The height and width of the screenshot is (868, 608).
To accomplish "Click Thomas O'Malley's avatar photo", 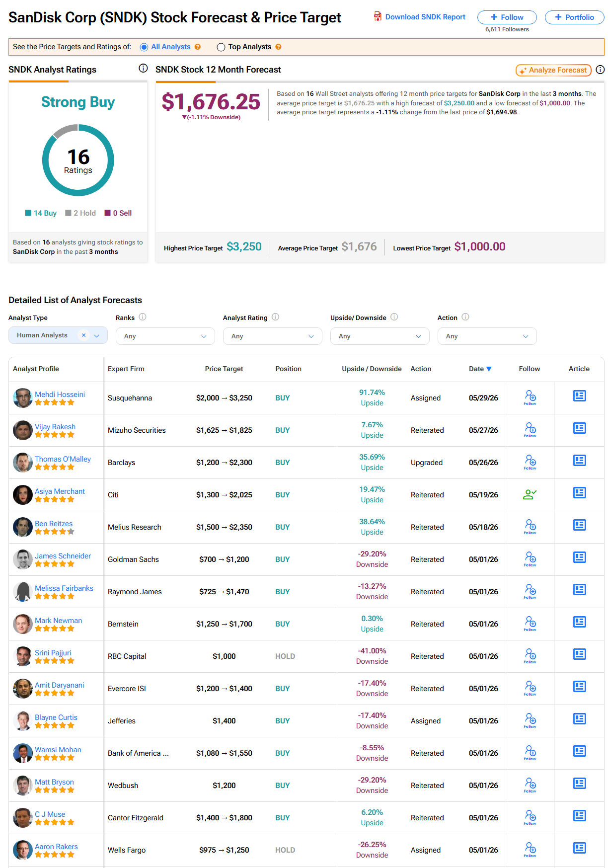I will click(22, 463).
